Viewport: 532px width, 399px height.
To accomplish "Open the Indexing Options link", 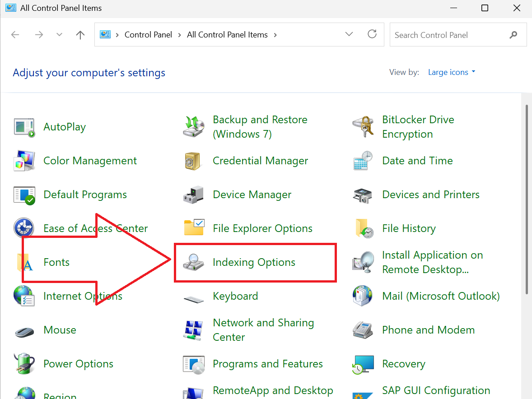I will pyautogui.click(x=254, y=262).
